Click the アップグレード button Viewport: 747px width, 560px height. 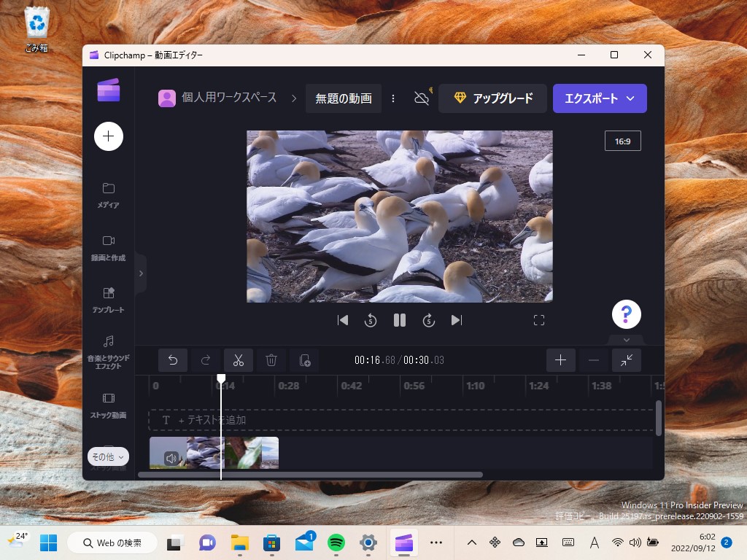click(x=492, y=98)
